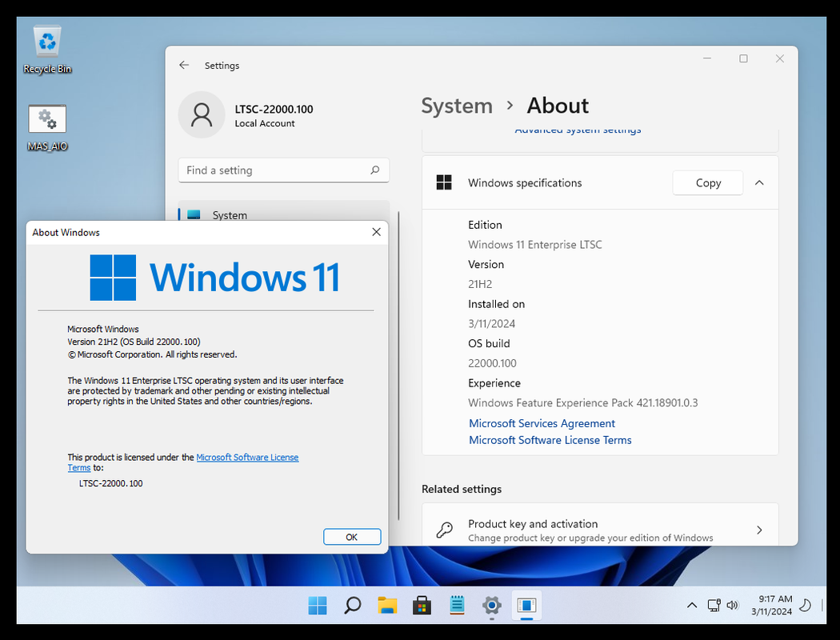Open Microsoft Services Agreement link
840x640 pixels.
542,423
